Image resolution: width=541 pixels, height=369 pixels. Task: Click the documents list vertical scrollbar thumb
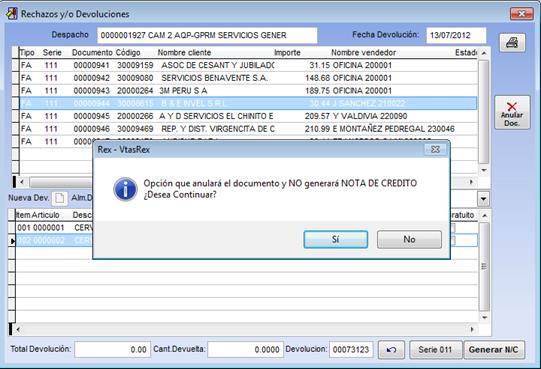484,112
